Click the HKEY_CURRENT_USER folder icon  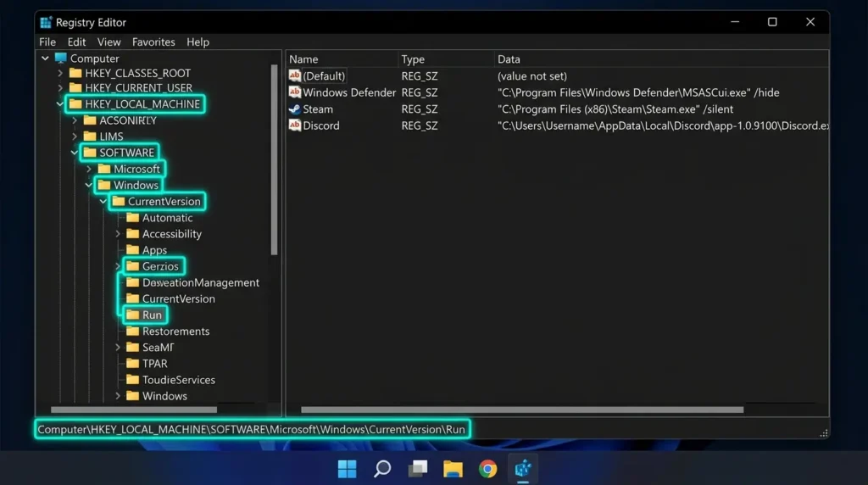75,88
